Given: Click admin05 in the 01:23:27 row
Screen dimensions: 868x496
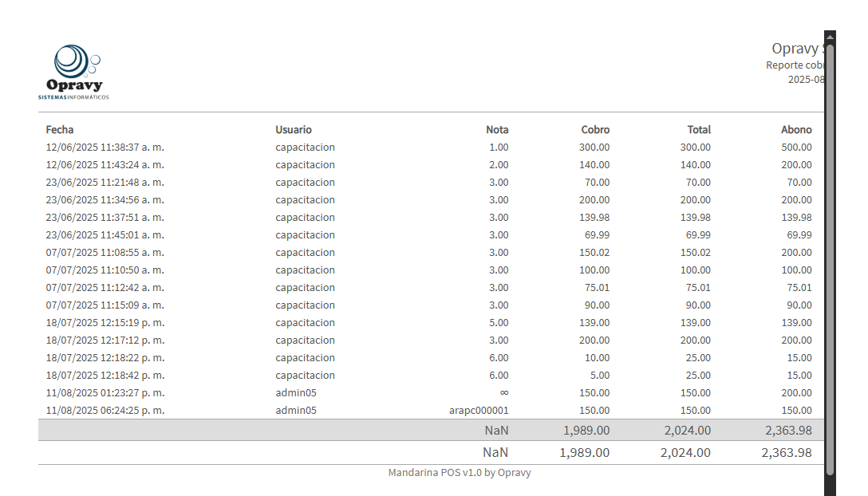Looking at the screenshot, I should pyautogui.click(x=296, y=393).
